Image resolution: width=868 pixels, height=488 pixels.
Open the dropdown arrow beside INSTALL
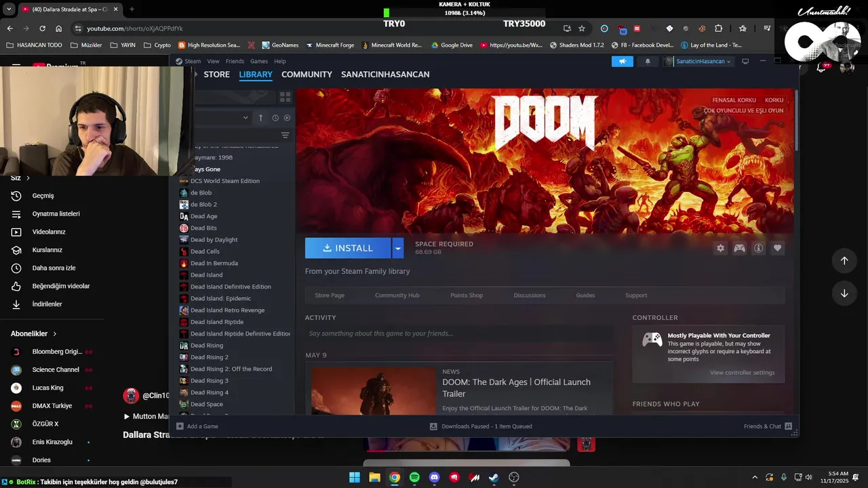click(x=398, y=248)
